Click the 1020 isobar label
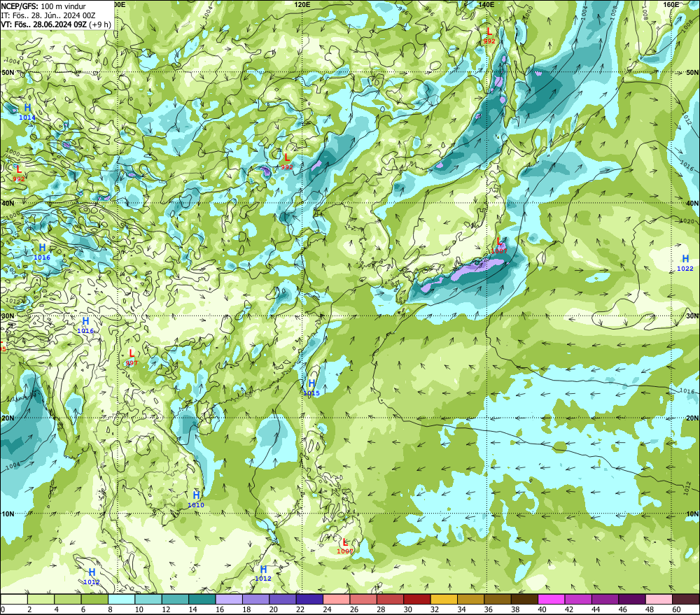Screen dimensions: 700x615 click(x=687, y=221)
